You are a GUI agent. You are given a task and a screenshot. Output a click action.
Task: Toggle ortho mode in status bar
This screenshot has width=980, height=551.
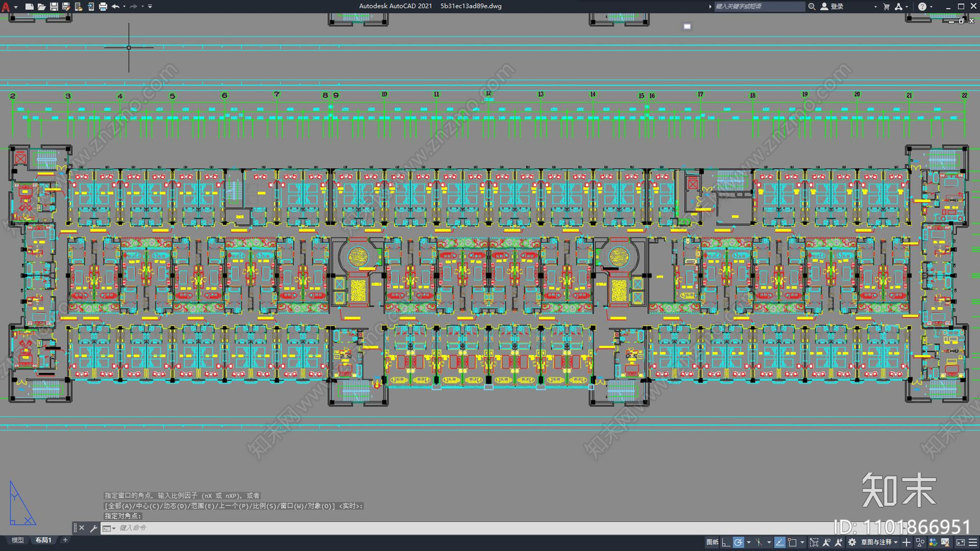(726, 542)
